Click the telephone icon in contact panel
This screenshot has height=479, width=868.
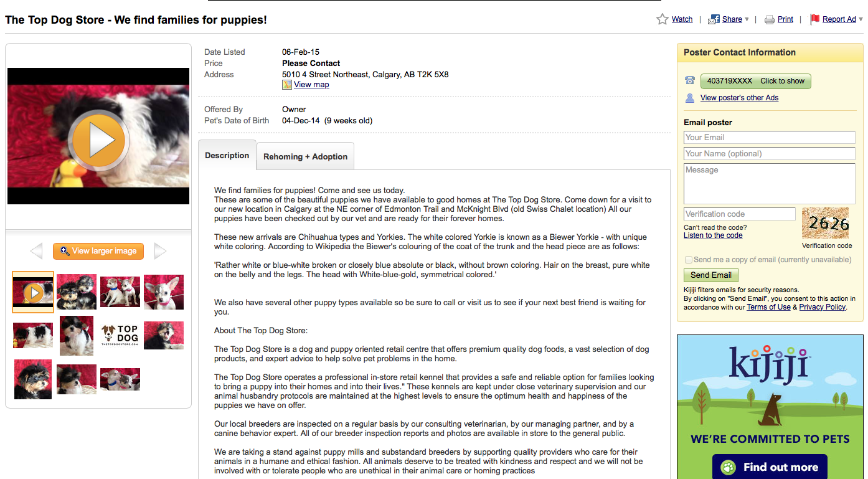coord(690,81)
